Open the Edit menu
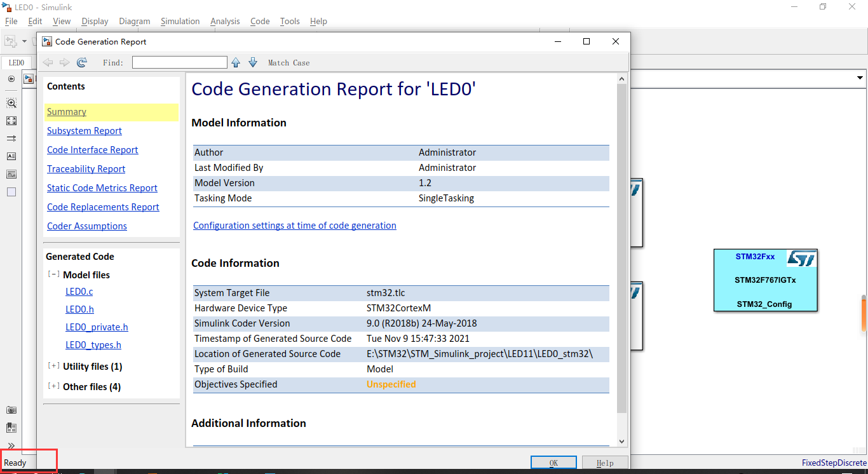The height and width of the screenshot is (474, 868). (35, 21)
